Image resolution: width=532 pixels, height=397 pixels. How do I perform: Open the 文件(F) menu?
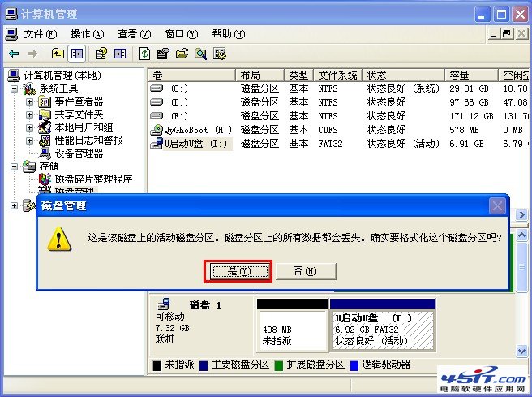point(41,34)
